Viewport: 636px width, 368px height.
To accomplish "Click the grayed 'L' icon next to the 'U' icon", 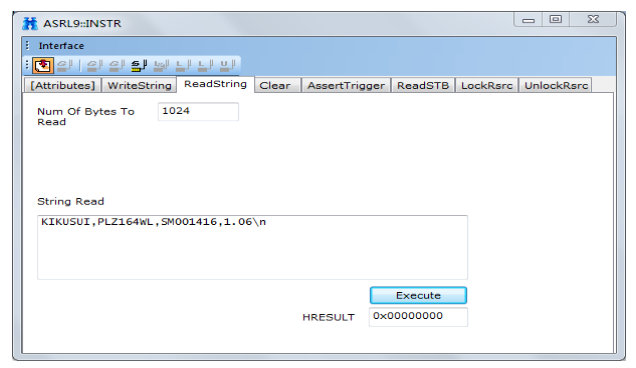I will (x=206, y=65).
